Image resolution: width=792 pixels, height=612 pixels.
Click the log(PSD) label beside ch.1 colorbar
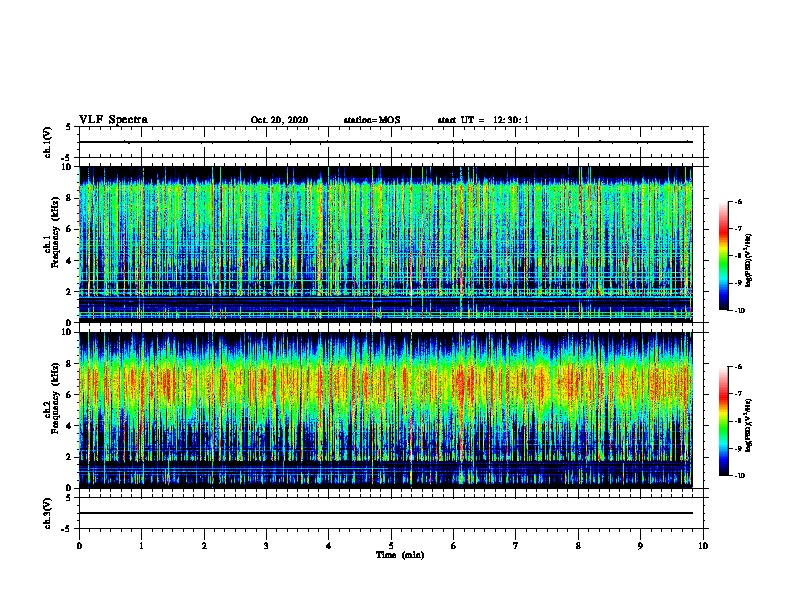[x=749, y=261]
